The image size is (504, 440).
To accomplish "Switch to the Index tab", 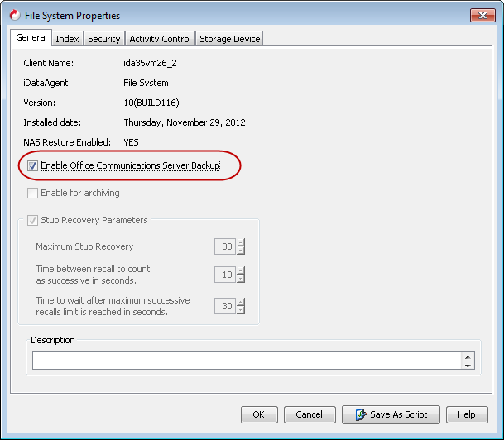I will pos(67,39).
